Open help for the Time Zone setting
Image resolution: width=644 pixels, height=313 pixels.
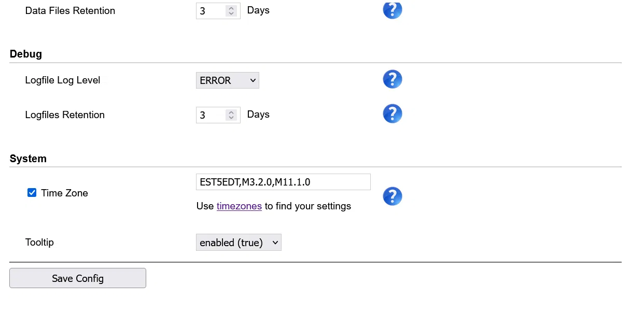click(393, 196)
